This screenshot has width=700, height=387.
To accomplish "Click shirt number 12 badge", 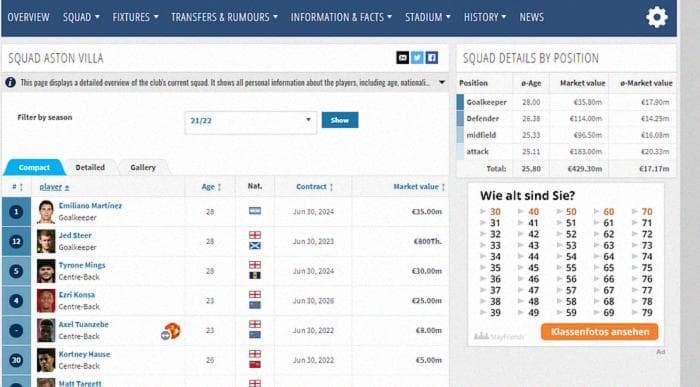I will [16, 241].
